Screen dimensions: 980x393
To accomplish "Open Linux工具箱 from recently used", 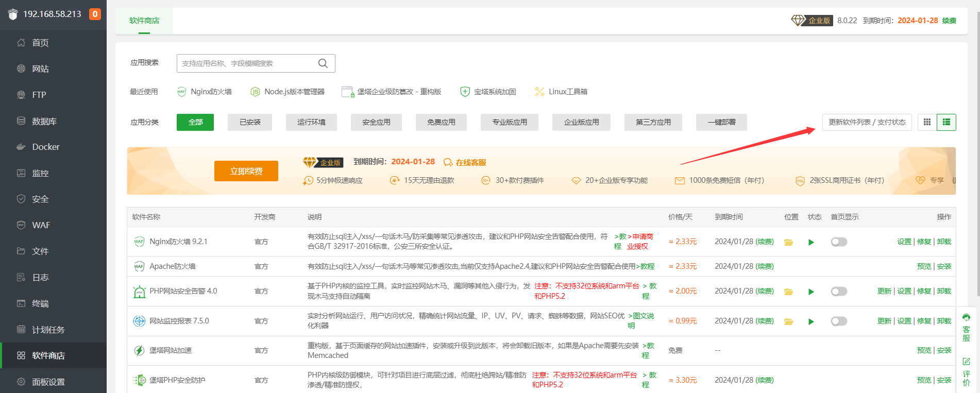I will point(561,92).
